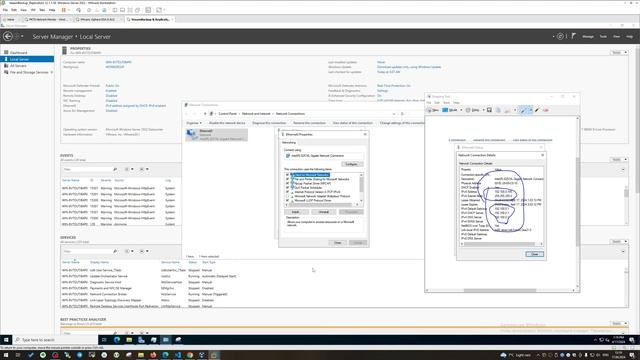Click New in the Snipping Tool
The image size is (640, 360).
tap(433, 110)
